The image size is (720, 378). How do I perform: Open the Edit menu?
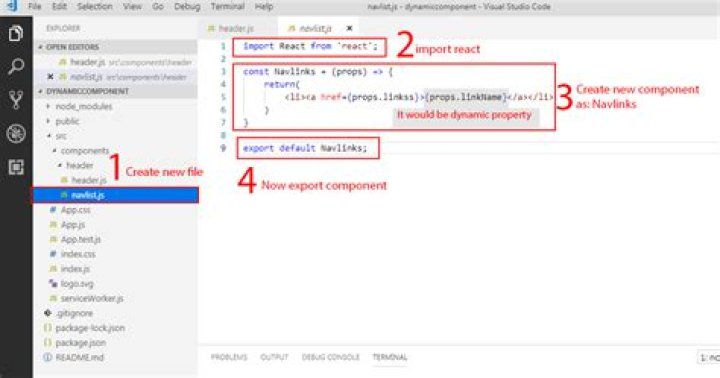(59, 6)
